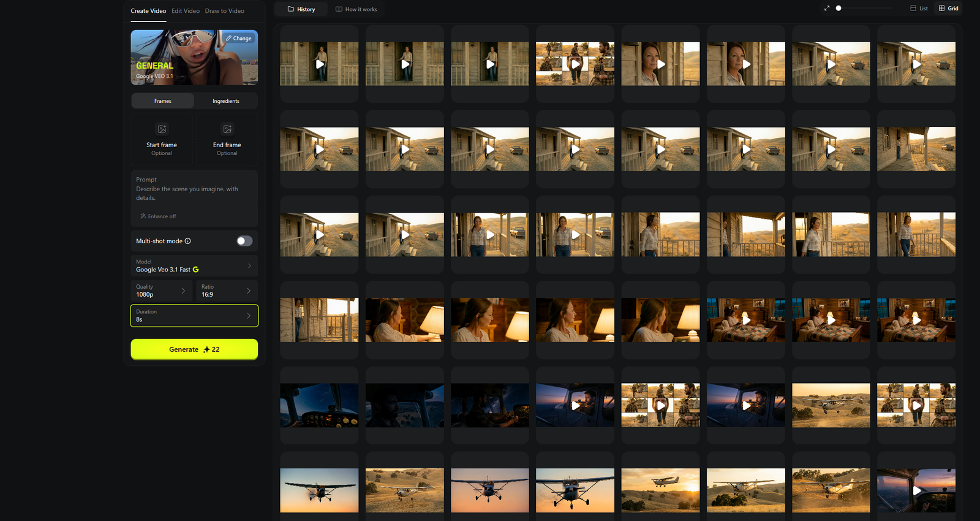
Task: Click the End frame image upload icon
Action: point(227,129)
